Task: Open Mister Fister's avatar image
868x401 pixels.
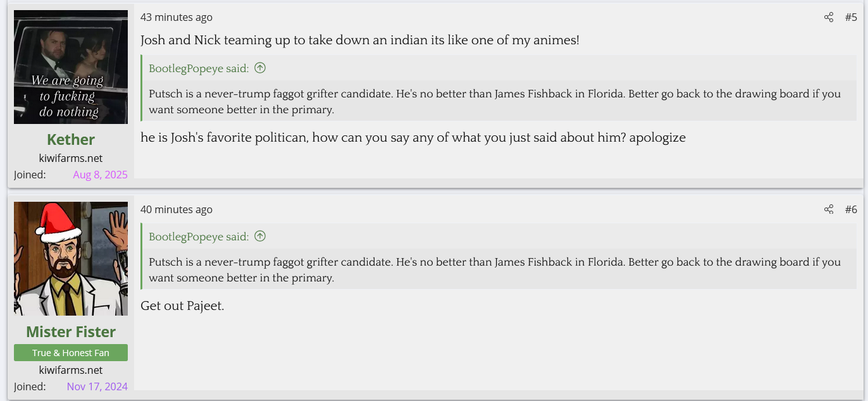Action: pyautogui.click(x=71, y=259)
